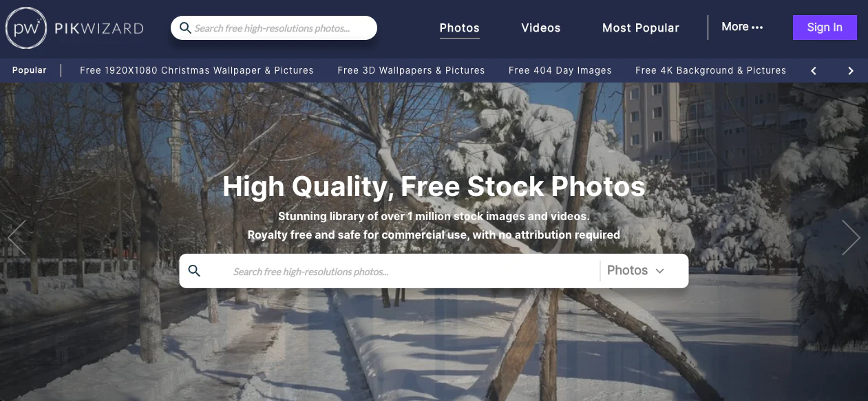The image size is (868, 401).
Task: Click the PikWizard circular logo icon
Action: pyautogui.click(x=26, y=28)
